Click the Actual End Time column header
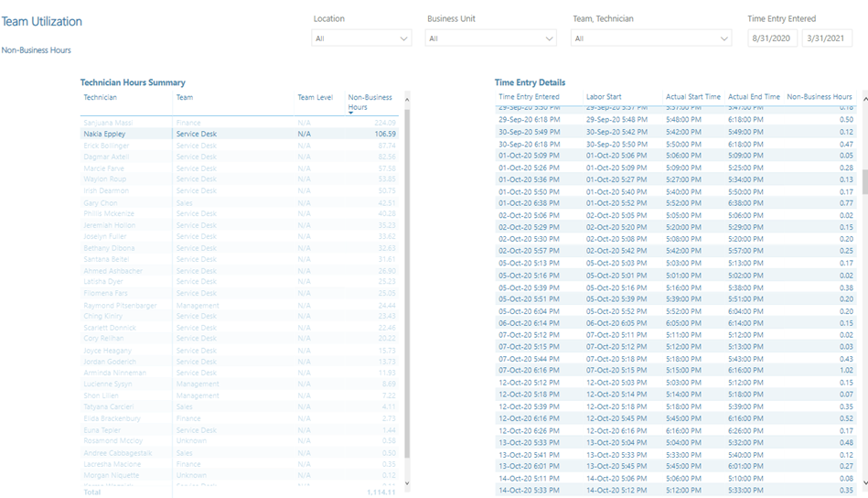The image size is (868, 498). [754, 97]
